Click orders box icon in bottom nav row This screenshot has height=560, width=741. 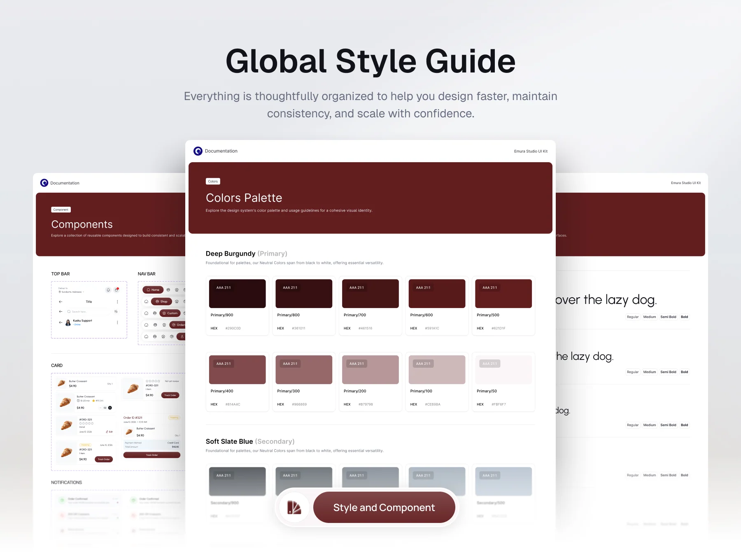coord(172,336)
